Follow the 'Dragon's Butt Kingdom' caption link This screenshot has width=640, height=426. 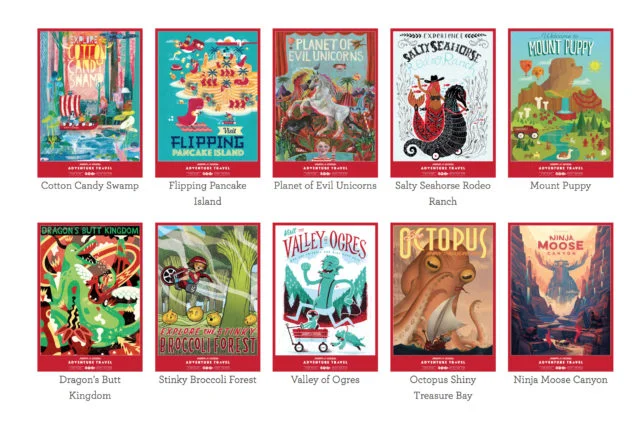[x=90, y=387]
